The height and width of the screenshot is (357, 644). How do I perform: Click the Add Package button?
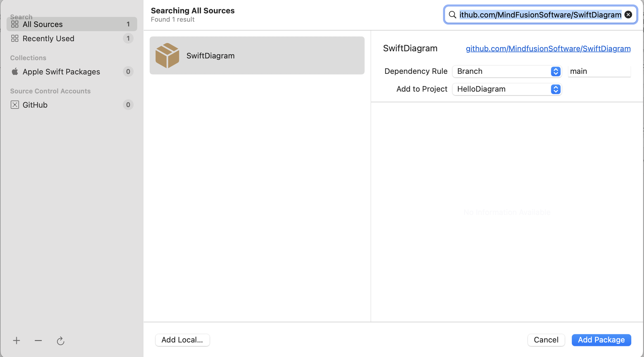(x=601, y=340)
